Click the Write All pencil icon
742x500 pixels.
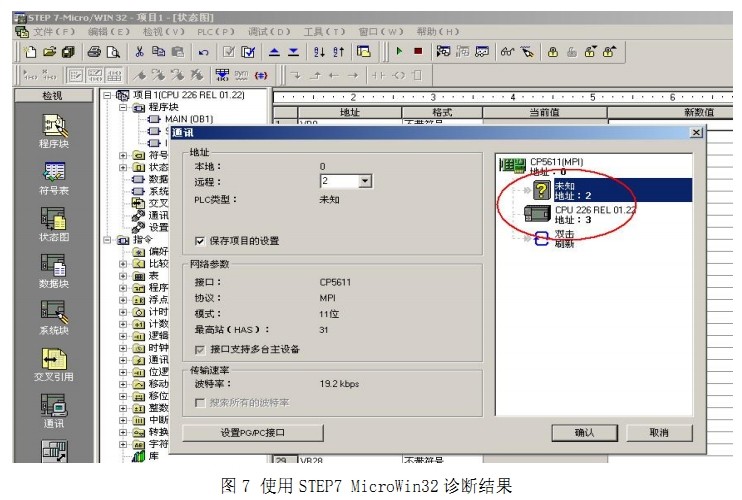click(x=527, y=52)
